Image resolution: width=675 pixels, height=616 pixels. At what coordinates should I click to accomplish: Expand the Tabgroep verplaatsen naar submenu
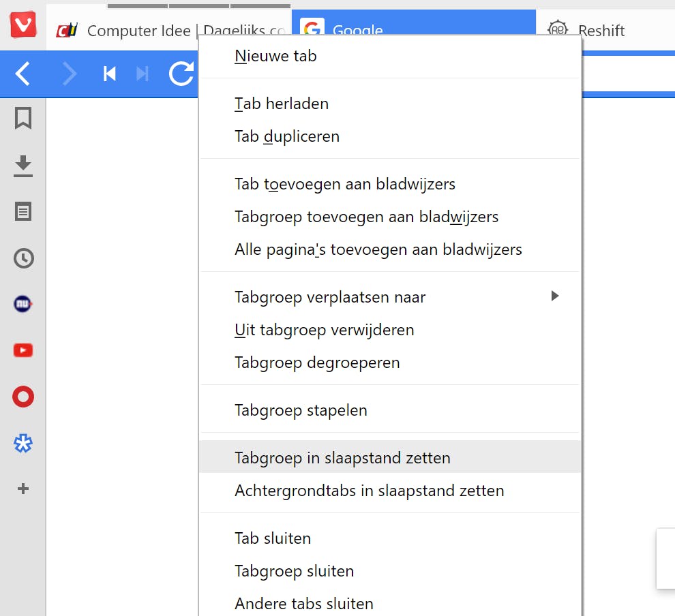point(554,296)
